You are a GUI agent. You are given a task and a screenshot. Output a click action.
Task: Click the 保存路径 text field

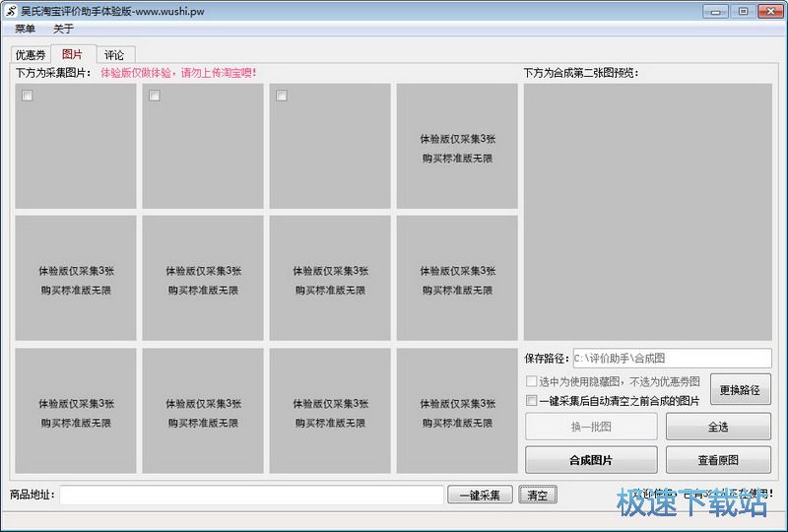pos(672,359)
